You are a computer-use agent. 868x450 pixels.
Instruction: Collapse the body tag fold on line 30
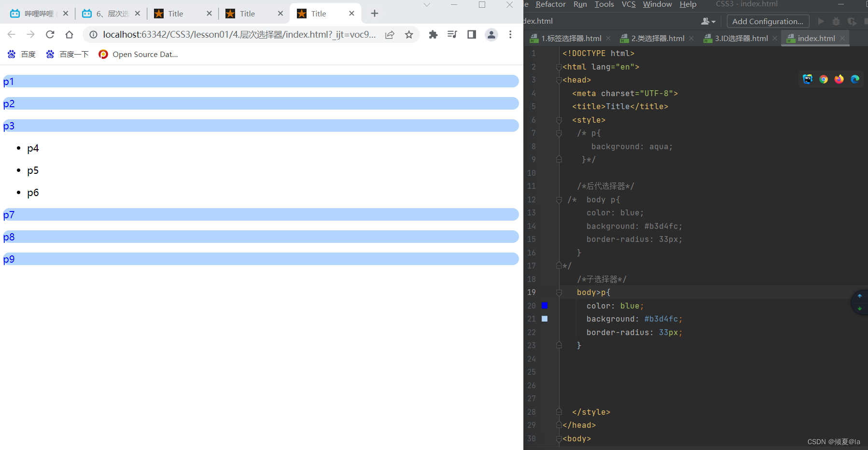pyautogui.click(x=559, y=438)
